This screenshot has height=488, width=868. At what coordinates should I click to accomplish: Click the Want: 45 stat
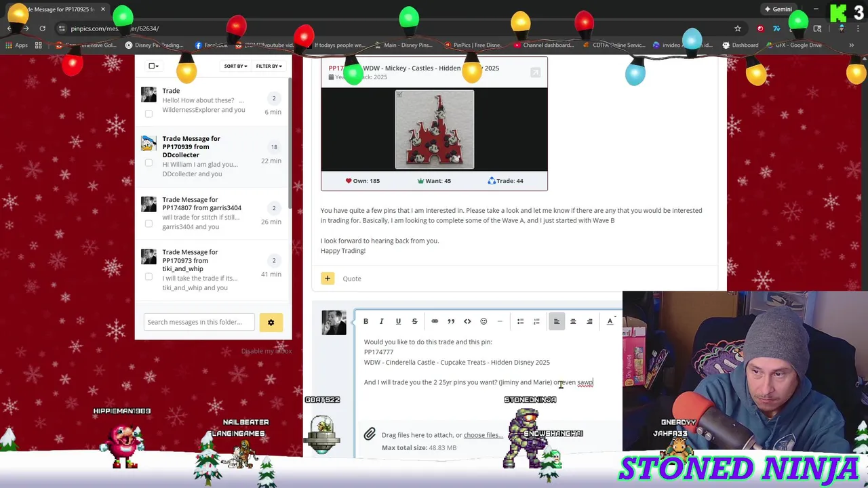434,181
